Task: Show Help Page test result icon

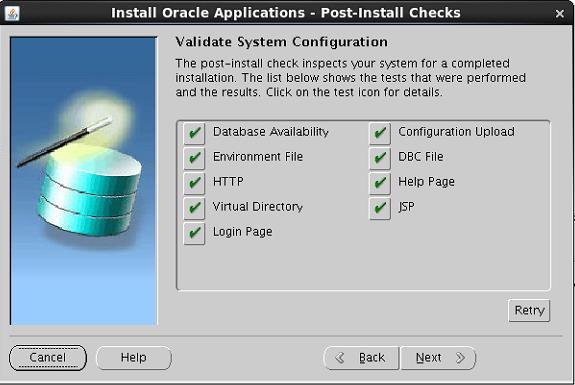Action: click(x=380, y=183)
